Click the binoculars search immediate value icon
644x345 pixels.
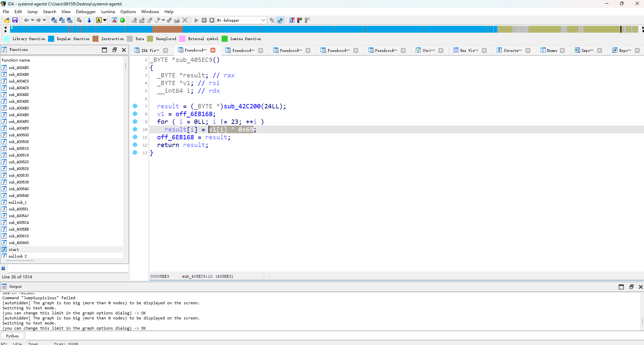tap(54, 20)
